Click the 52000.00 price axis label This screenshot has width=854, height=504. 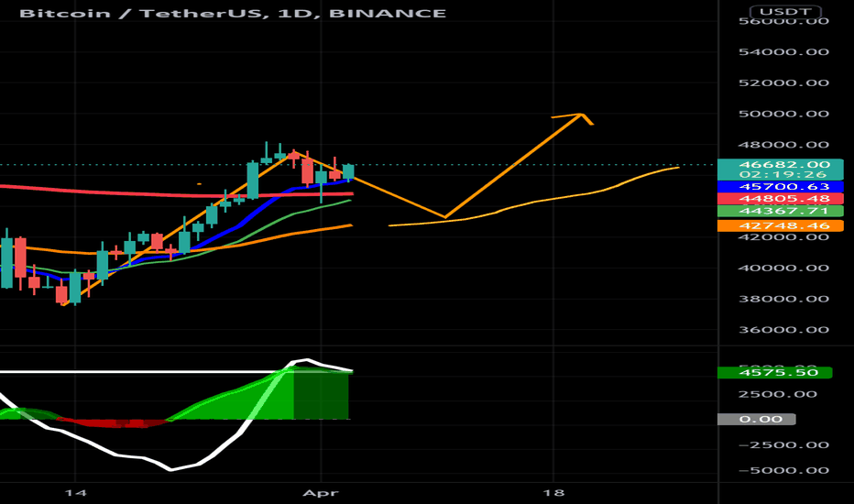coord(783,82)
